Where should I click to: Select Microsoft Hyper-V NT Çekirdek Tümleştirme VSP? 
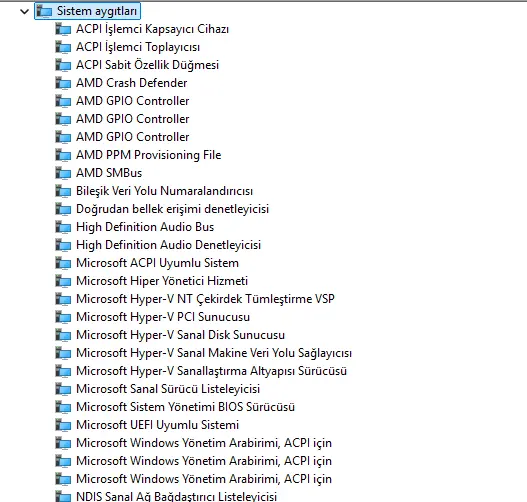pyautogui.click(x=205, y=299)
